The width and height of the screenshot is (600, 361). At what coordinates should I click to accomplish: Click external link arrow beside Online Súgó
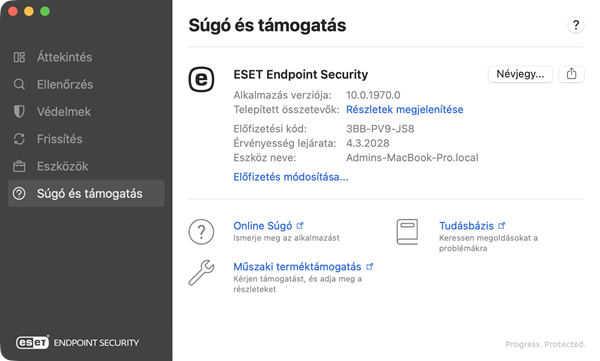tap(300, 225)
